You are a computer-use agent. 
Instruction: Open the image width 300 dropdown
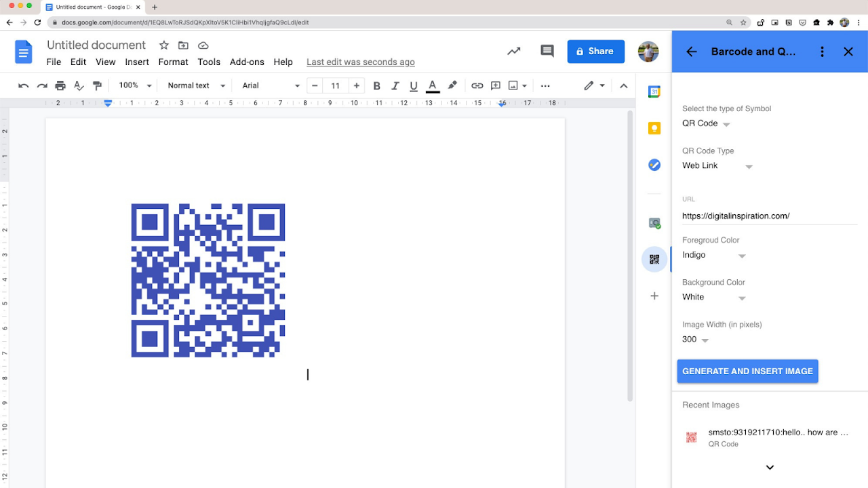click(x=696, y=340)
